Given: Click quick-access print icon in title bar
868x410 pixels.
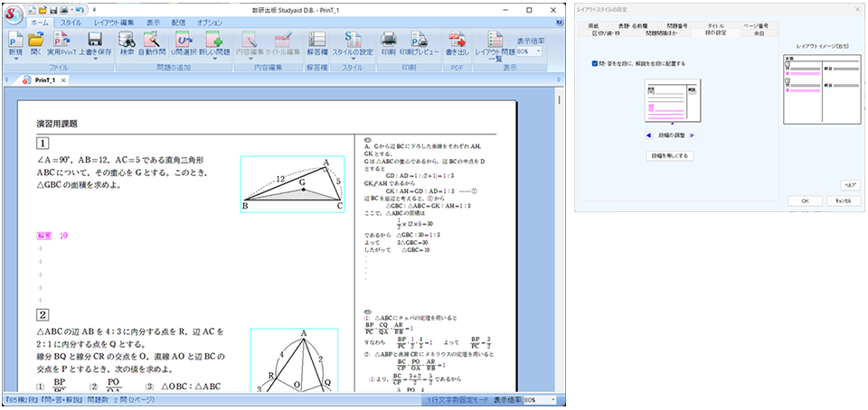Looking at the screenshot, I should [x=63, y=10].
